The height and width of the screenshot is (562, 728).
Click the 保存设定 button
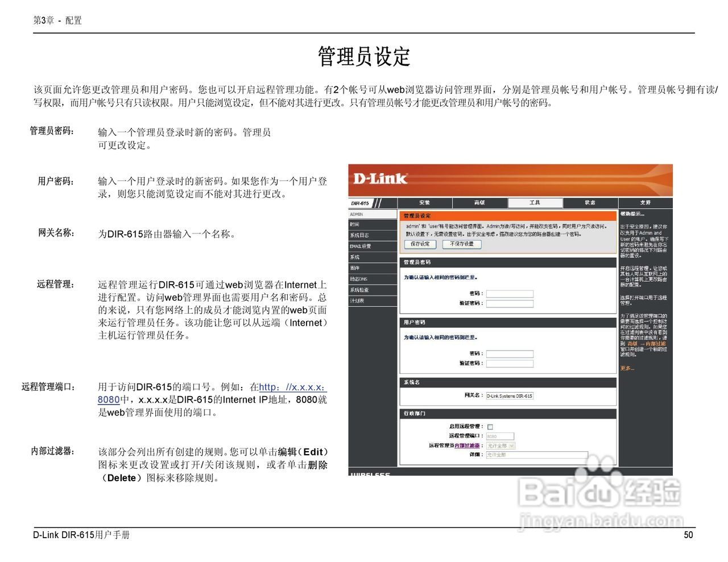420,244
